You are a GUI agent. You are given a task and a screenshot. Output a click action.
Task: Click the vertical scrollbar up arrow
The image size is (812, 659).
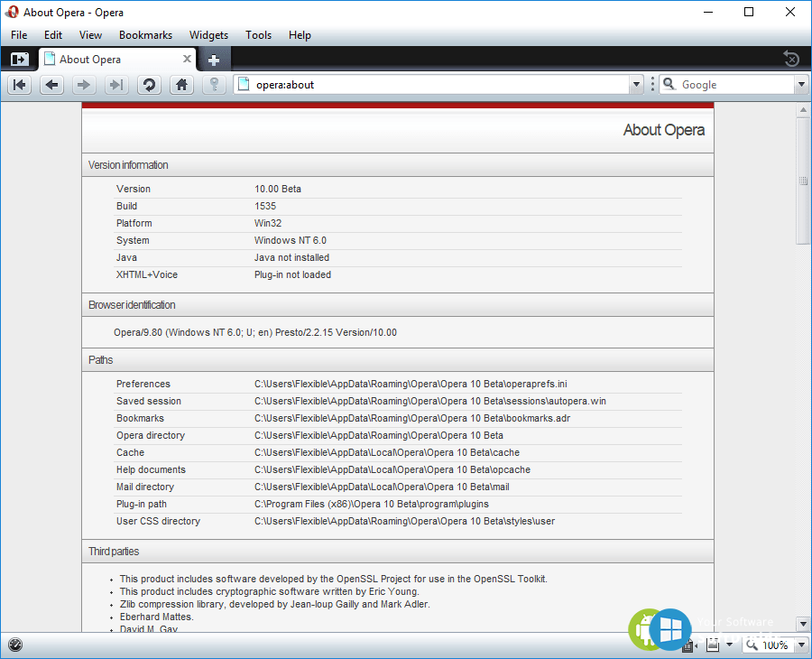click(x=803, y=109)
